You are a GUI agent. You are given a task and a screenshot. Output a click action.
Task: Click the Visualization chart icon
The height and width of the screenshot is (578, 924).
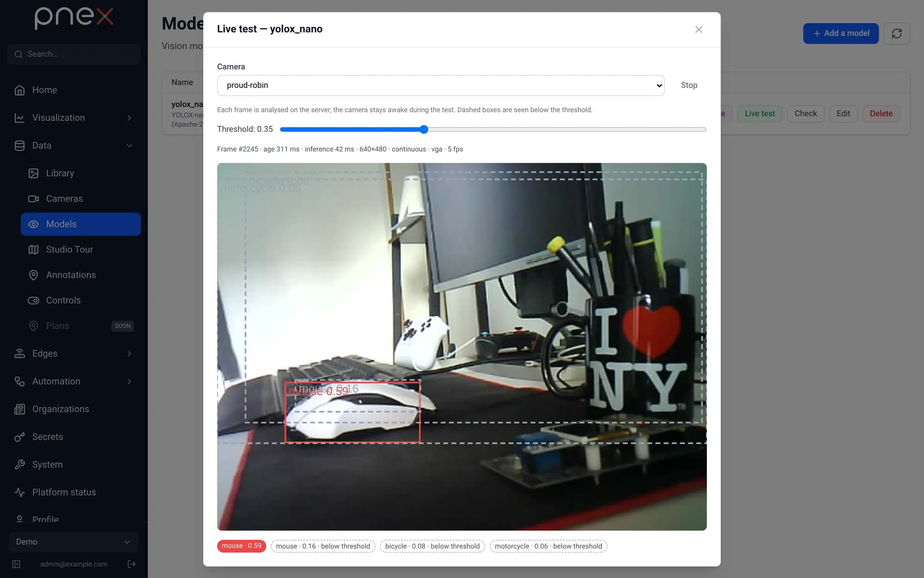(x=19, y=118)
